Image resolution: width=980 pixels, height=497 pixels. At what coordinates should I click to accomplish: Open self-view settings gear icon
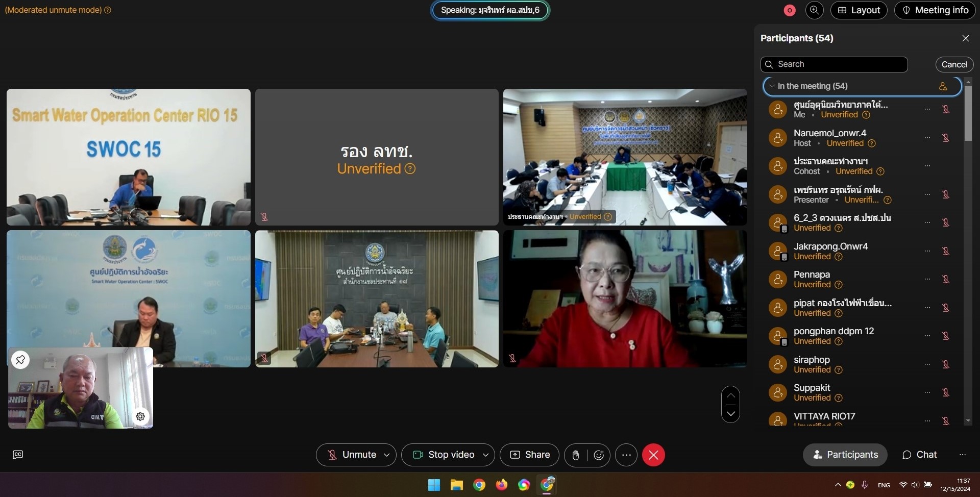140,416
